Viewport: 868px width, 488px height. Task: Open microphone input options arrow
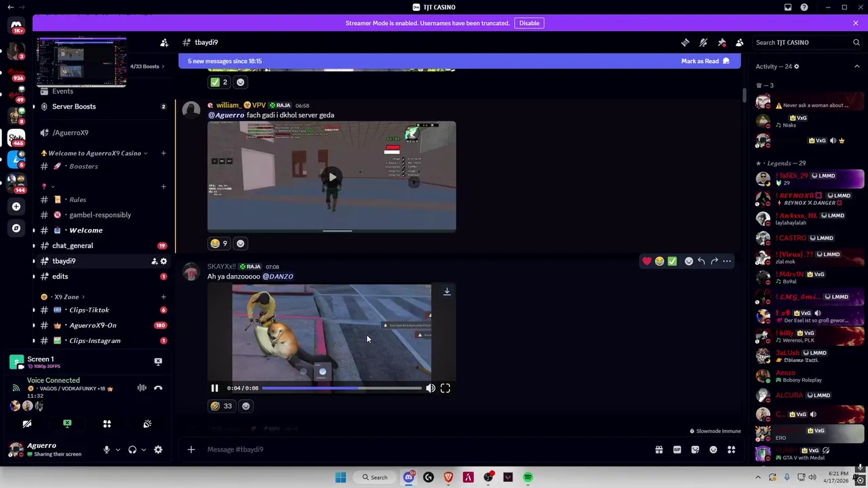click(x=117, y=449)
